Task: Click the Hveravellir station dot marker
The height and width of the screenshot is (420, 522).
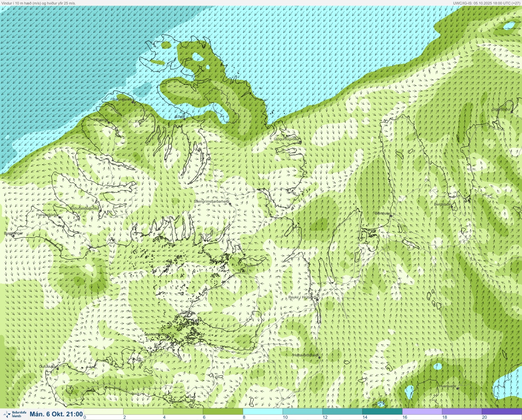Action: 457,389
